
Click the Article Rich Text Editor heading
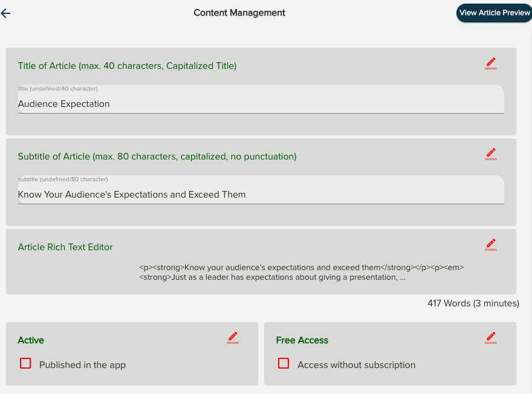[x=65, y=247]
